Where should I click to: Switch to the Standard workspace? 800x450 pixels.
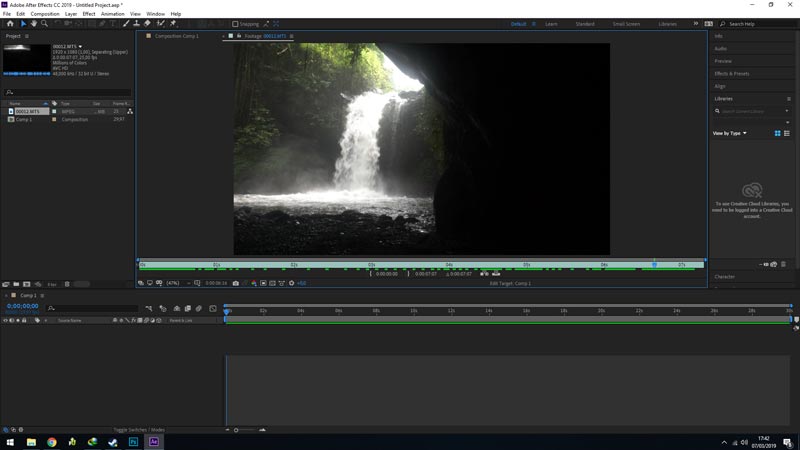(585, 24)
